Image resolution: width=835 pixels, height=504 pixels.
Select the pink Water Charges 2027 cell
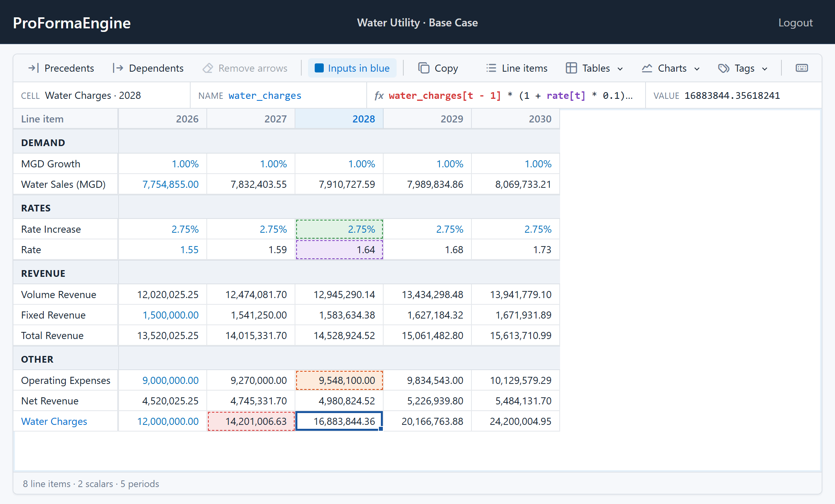coord(251,421)
